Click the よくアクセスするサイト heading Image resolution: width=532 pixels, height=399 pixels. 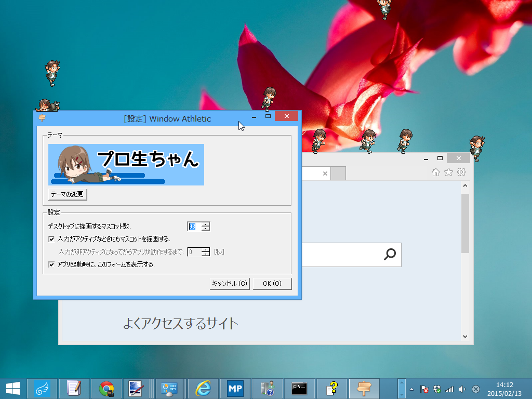(x=180, y=323)
